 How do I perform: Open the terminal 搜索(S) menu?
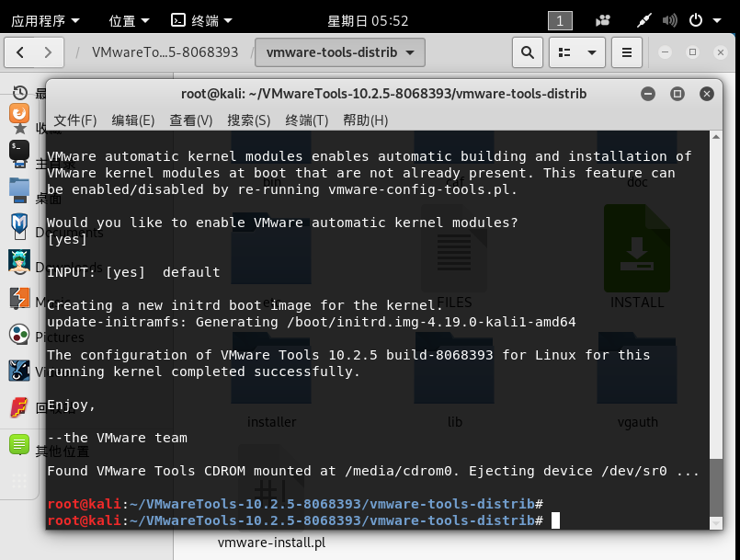point(249,120)
